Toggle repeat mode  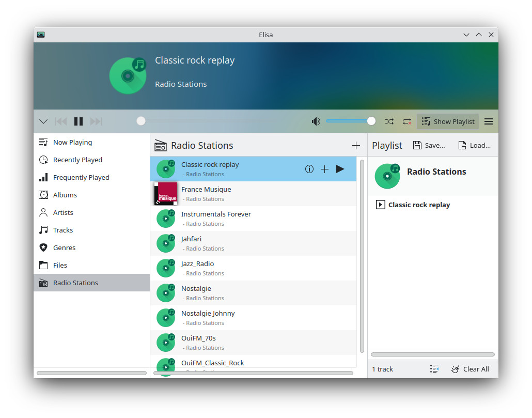[x=407, y=121]
